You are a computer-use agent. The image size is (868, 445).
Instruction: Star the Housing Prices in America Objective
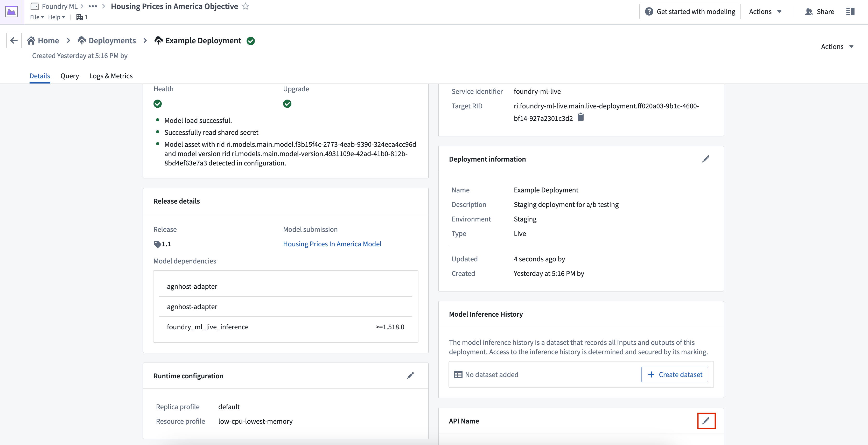246,6
